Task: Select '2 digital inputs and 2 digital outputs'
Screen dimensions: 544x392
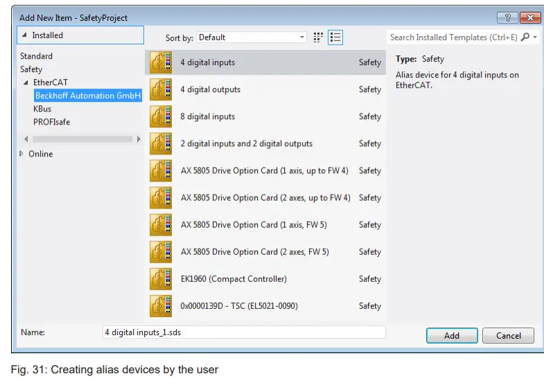Action: (x=265, y=143)
